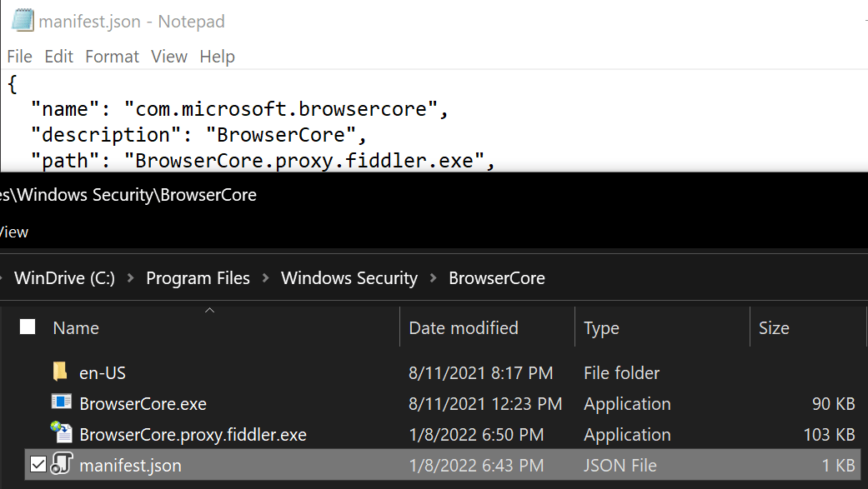Viewport: 868px width, 489px height.
Task: Toggle the select-all checkbox beside Name
Action: pyautogui.click(x=28, y=327)
